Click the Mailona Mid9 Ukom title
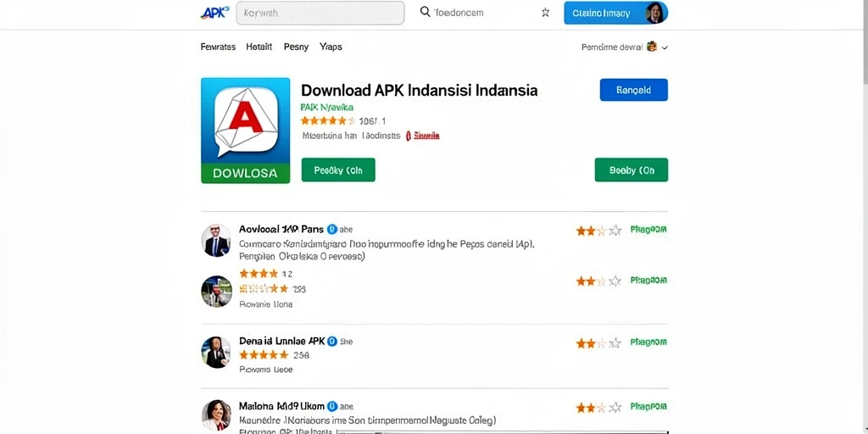868x434 pixels. coord(281,406)
